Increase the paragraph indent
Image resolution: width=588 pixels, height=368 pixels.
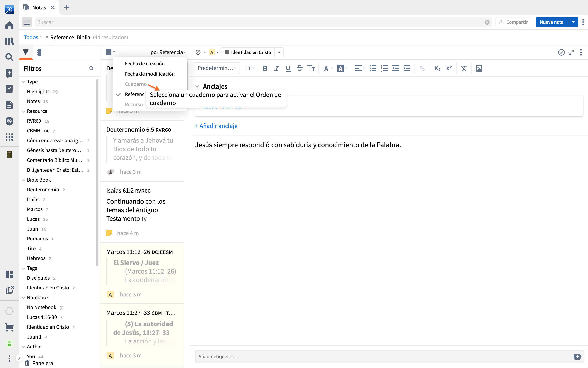click(x=407, y=68)
